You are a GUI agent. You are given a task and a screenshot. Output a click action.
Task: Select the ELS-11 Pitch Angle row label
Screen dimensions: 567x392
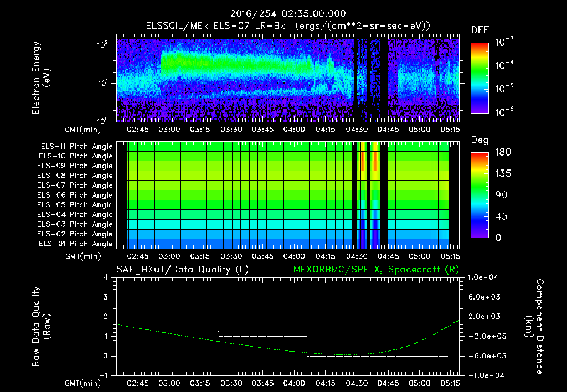pyautogui.click(x=76, y=147)
